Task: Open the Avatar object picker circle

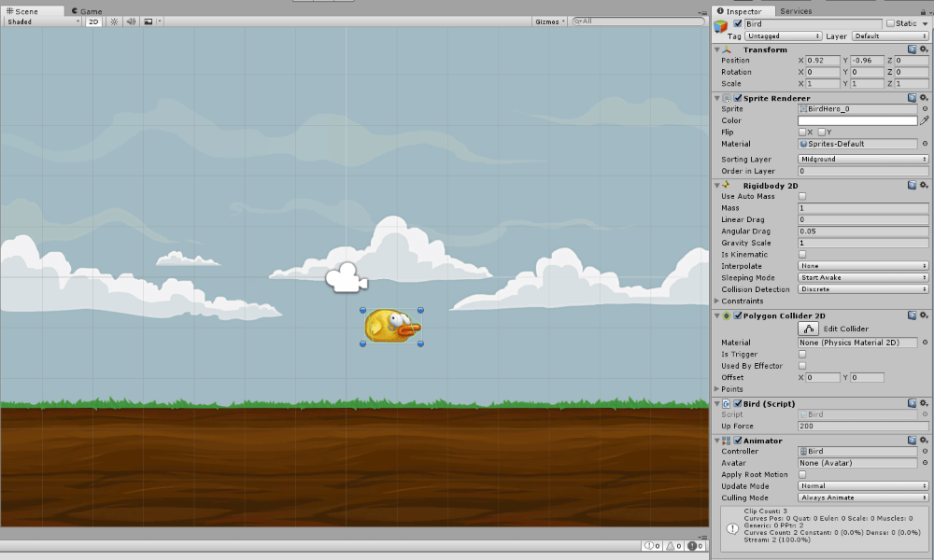Action: coord(925,462)
